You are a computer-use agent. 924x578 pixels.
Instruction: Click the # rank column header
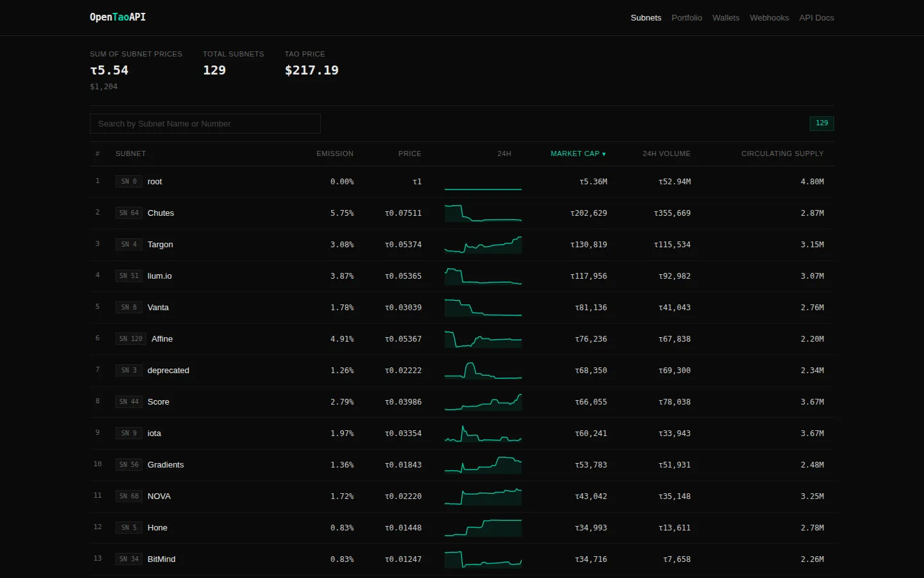[x=98, y=153]
